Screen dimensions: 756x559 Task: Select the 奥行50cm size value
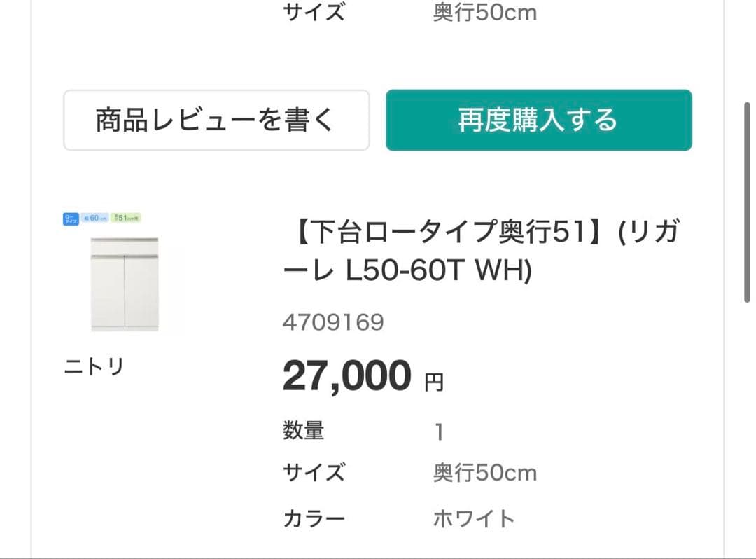[485, 473]
